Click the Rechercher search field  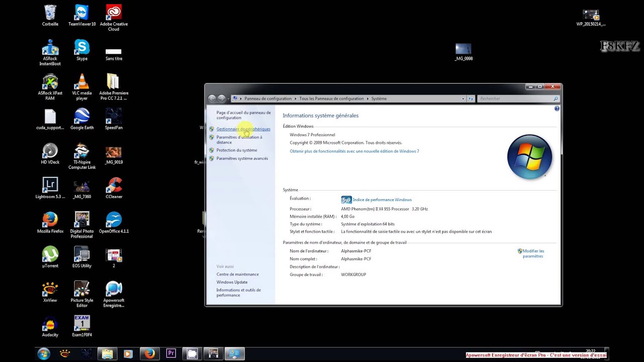tap(518, 99)
